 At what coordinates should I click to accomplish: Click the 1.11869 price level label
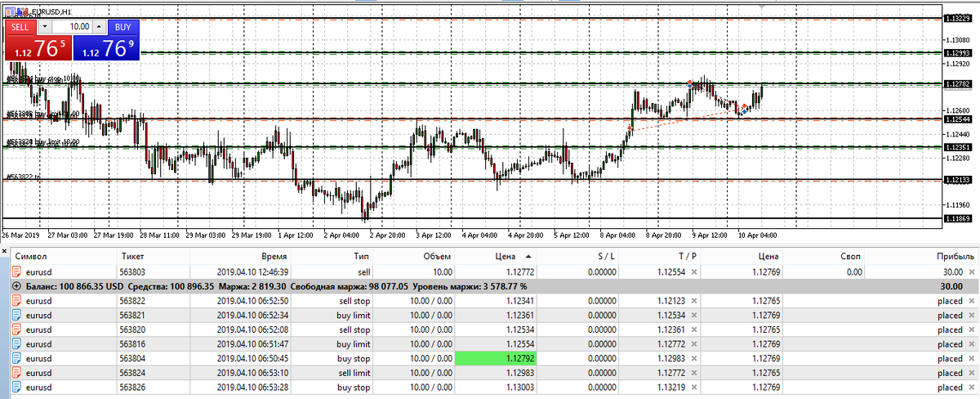point(956,218)
